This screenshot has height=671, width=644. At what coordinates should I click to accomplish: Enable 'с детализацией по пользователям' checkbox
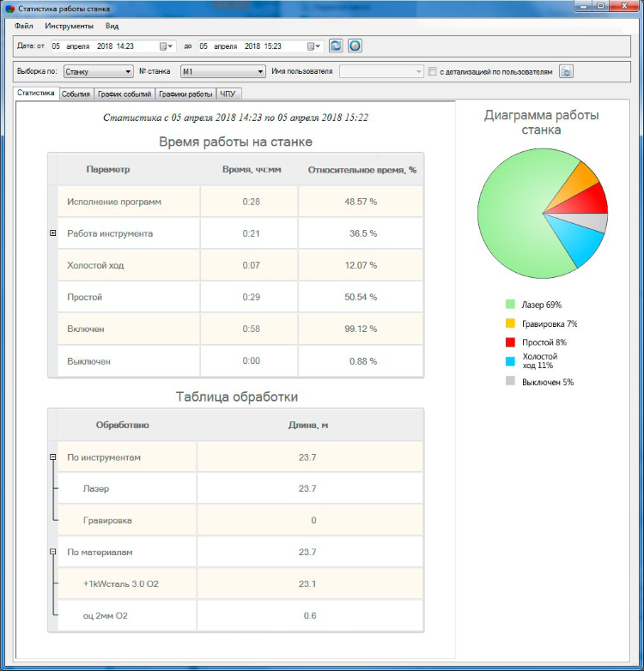[x=433, y=71]
